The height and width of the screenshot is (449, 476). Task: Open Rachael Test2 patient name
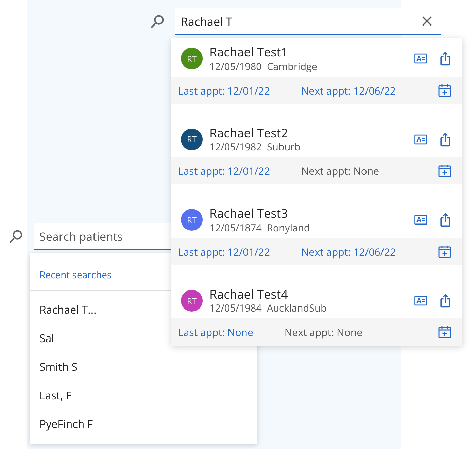click(x=249, y=133)
